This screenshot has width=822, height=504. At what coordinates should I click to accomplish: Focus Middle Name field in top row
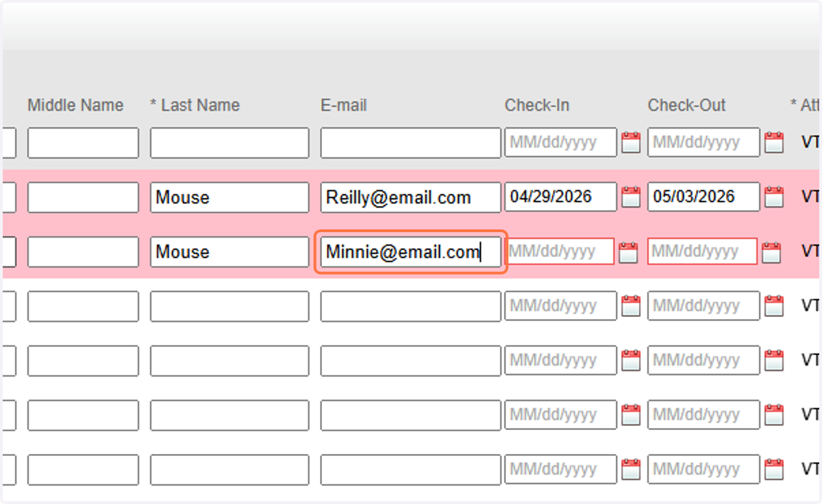83,142
